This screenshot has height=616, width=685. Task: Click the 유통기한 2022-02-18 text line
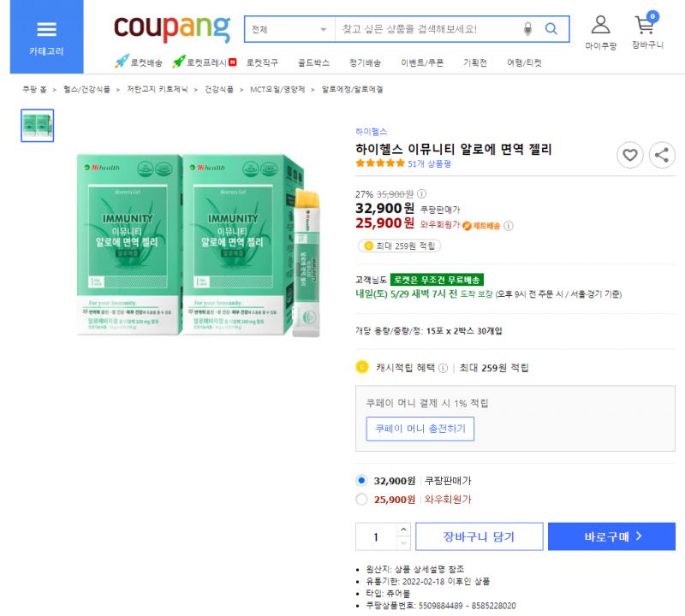427,582
